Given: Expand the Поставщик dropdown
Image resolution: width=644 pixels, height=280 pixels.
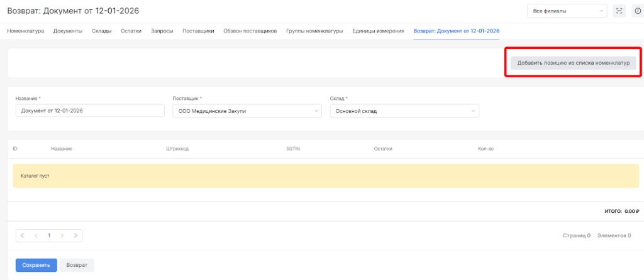Looking at the screenshot, I should coord(247,111).
